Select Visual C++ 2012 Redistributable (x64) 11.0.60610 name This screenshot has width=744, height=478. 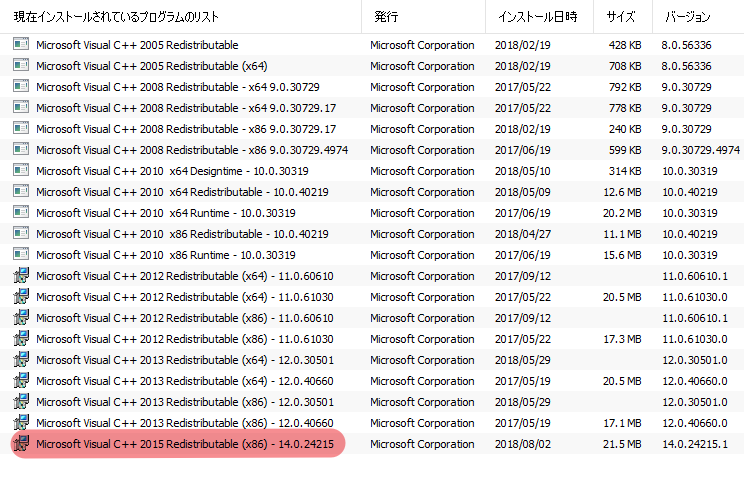click(185, 276)
